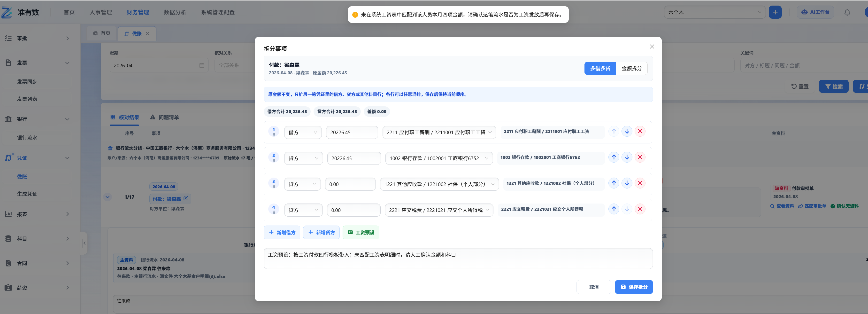868x314 pixels.
Task: Click 保存拆分 button
Action: (x=633, y=287)
